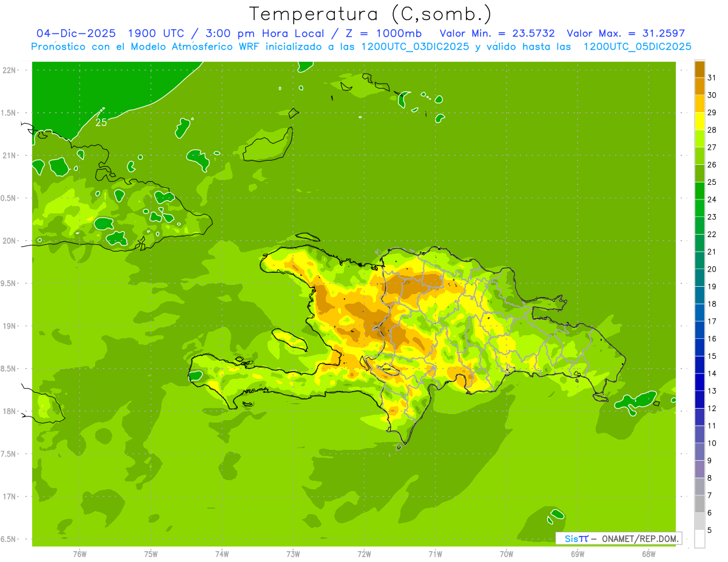728x562 pixels.
Task: Click gray legend band between 6 and 7
Action: click(x=699, y=504)
